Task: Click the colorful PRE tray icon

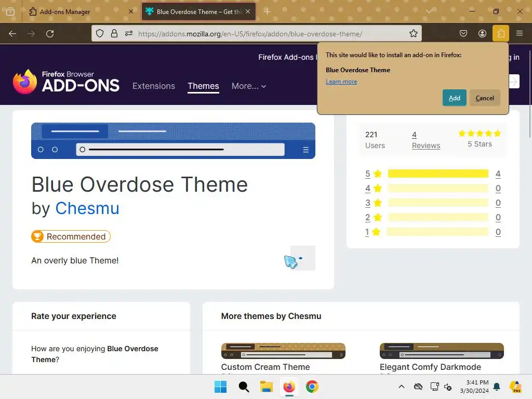Action: click(x=515, y=387)
